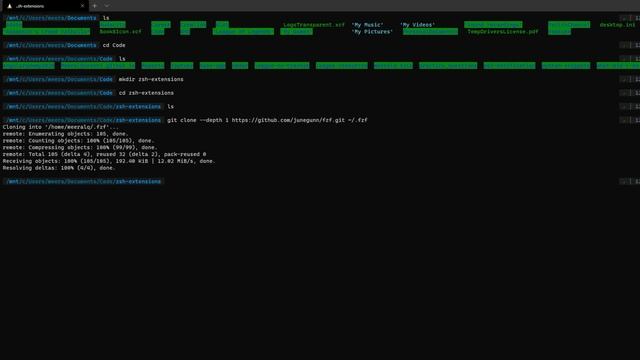The width and height of the screenshot is (640, 360).
Task: Click the 'mkdir zsh-extensions' command
Action: pyautogui.click(x=151, y=79)
